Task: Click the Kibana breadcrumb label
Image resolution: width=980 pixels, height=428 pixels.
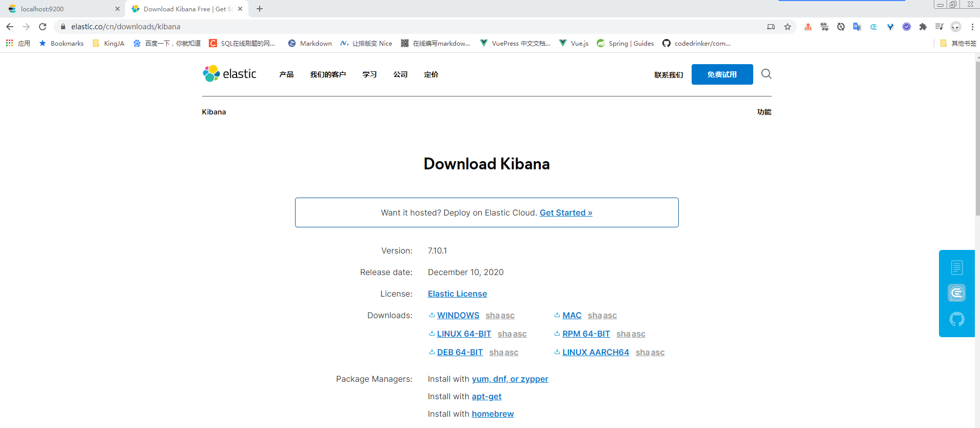Action: [x=214, y=112]
